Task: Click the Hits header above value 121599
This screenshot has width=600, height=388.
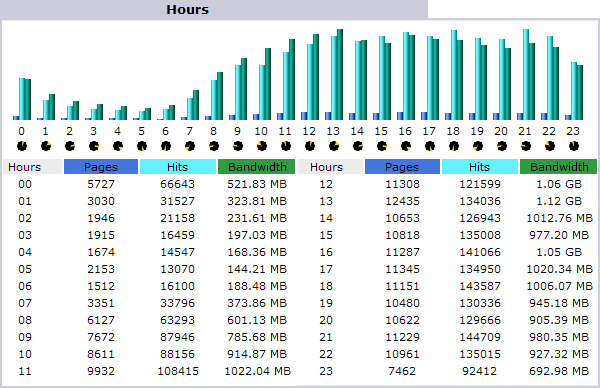Action: tap(479, 167)
